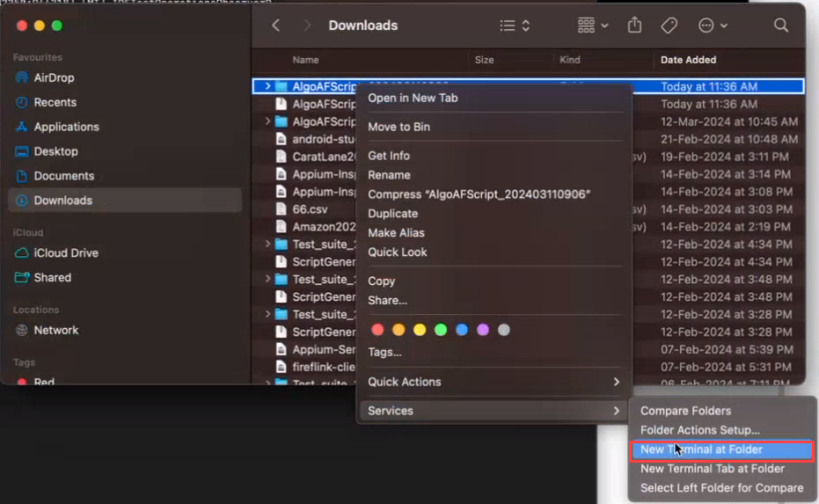Apply the blue tag color
This screenshot has width=819, height=504.
(x=462, y=330)
